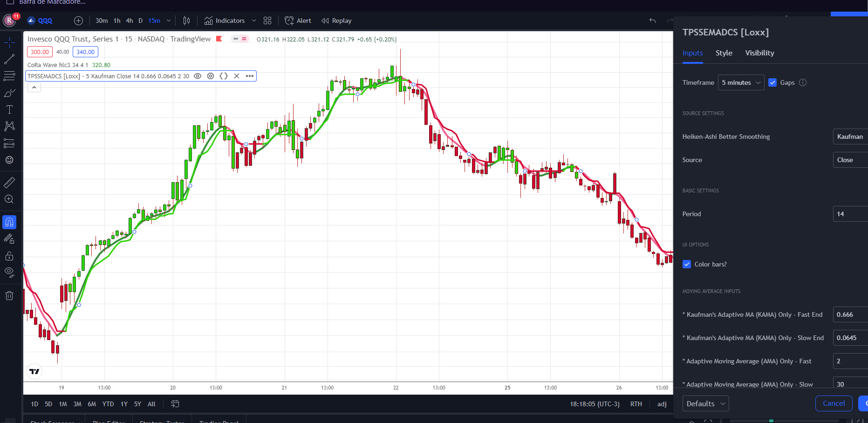The height and width of the screenshot is (423, 868).
Task: Open the chart patterns tool
Action: 9,126
